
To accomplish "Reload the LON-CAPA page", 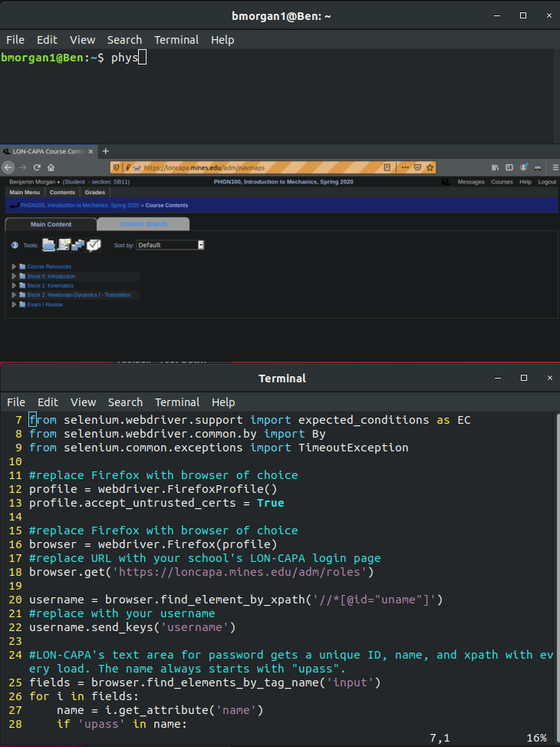I will 37,167.
